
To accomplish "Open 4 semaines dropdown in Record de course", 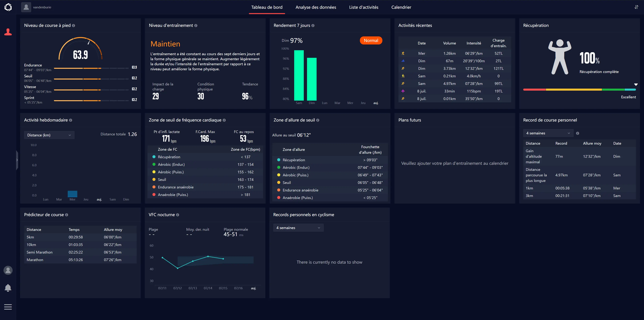I will [548, 133].
